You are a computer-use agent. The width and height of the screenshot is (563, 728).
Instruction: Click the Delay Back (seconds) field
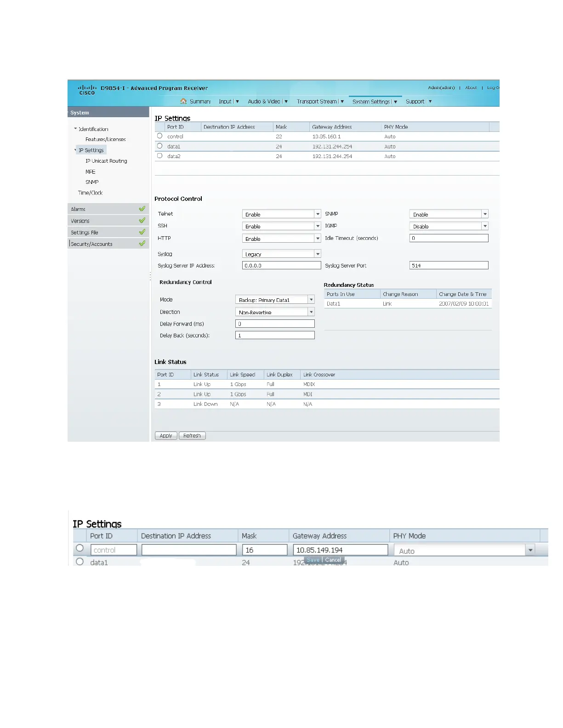pyautogui.click(x=275, y=335)
